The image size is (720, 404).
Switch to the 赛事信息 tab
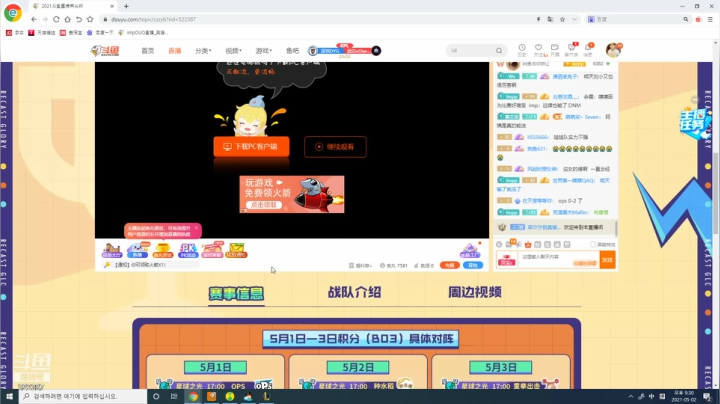(x=236, y=293)
